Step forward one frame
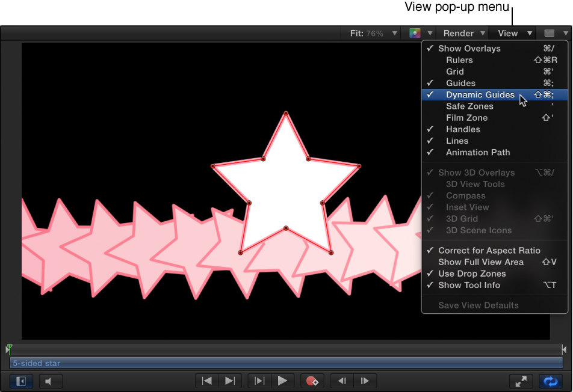Viewport: 573px width, 392px height. [365, 381]
